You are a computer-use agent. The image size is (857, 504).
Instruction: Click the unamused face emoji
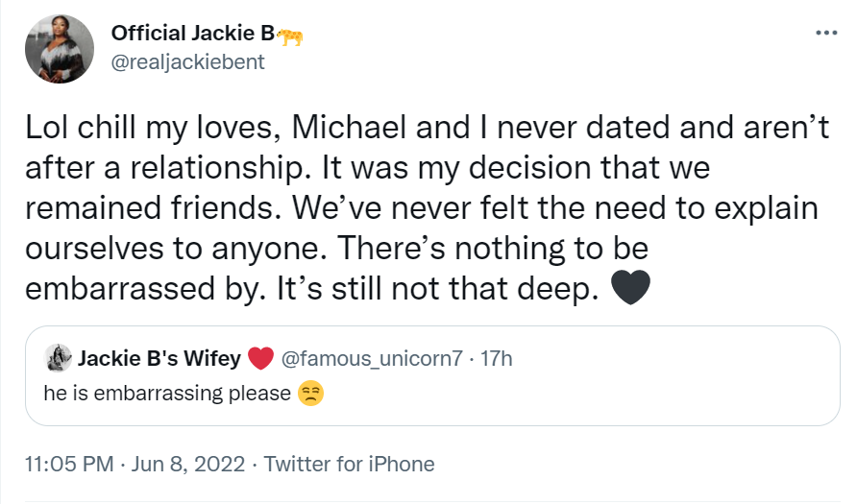310,394
